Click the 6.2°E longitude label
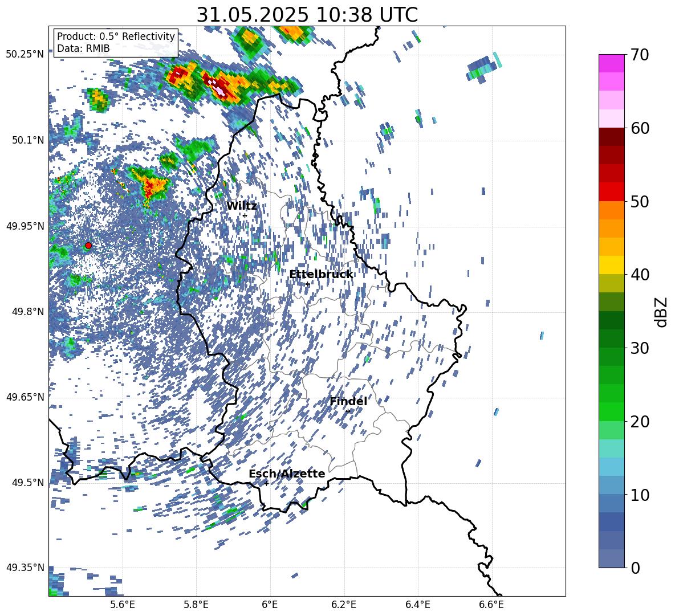The image size is (675, 616). pyautogui.click(x=344, y=605)
